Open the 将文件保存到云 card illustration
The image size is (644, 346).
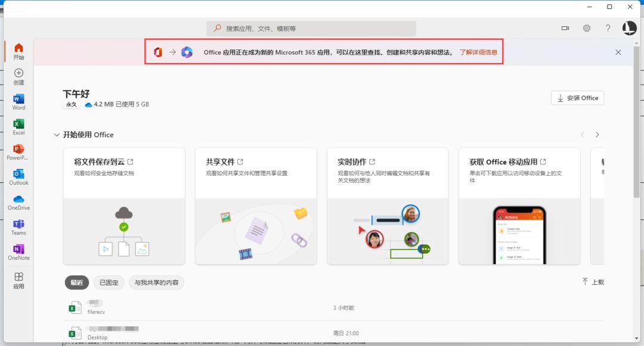coord(124,231)
